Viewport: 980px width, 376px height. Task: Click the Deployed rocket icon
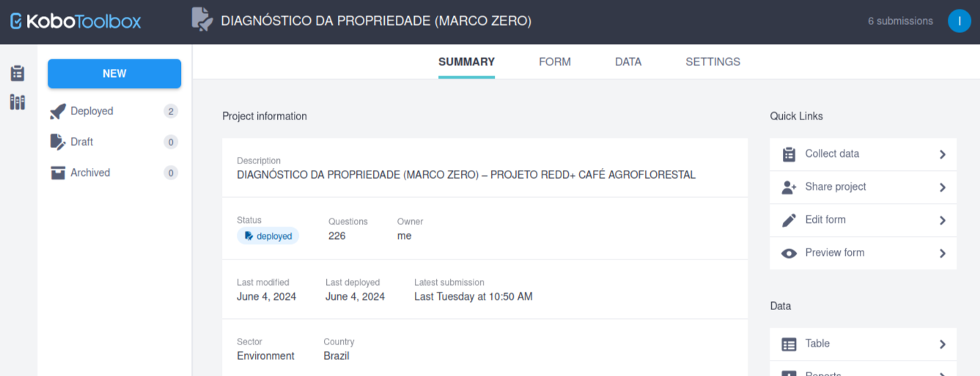(x=58, y=111)
